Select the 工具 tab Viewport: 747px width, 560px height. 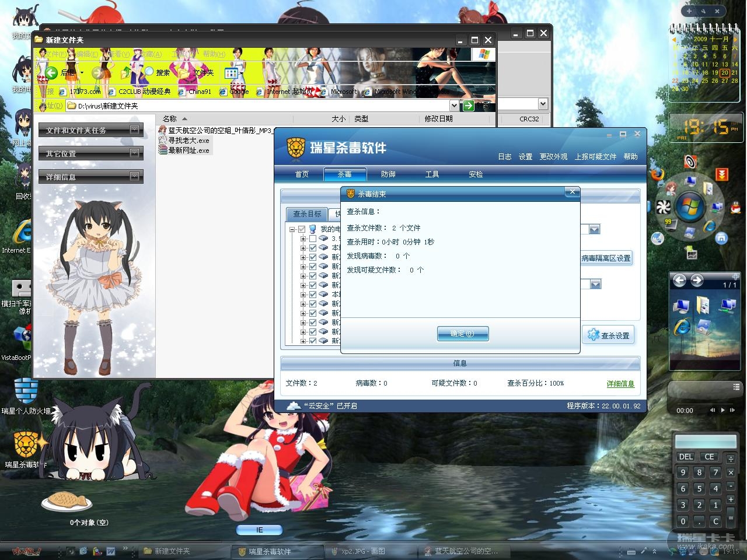432,174
